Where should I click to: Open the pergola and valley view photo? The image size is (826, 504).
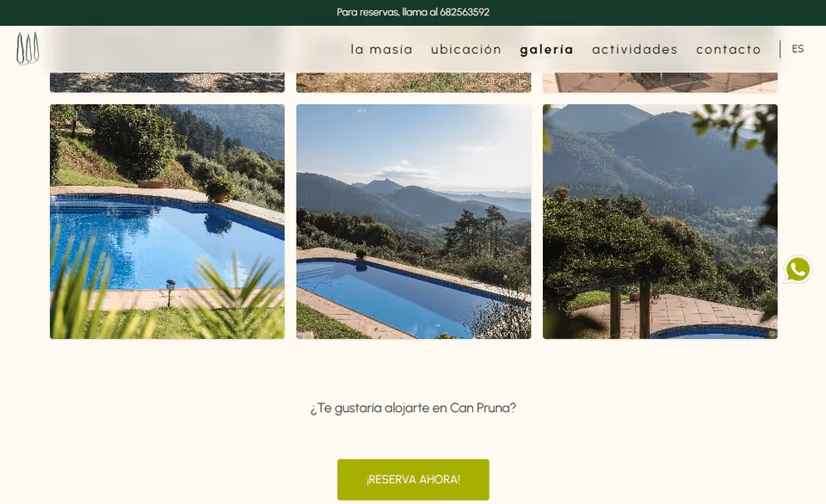pyautogui.click(x=660, y=221)
